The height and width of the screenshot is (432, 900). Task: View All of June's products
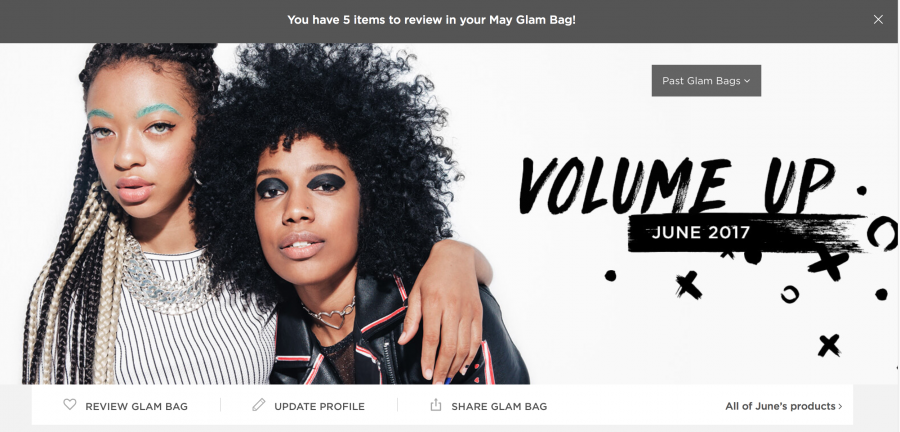780,406
